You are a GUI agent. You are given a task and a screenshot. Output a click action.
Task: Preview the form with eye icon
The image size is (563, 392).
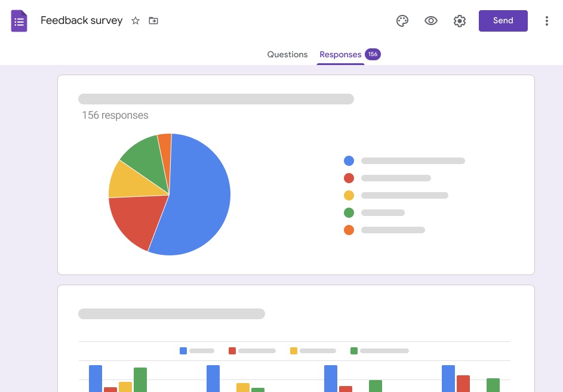[x=431, y=21]
